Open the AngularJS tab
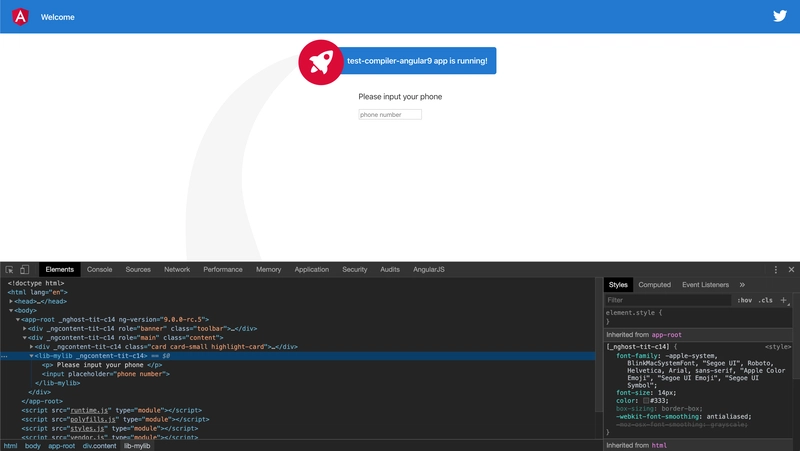The image size is (800, 451). pyautogui.click(x=429, y=269)
